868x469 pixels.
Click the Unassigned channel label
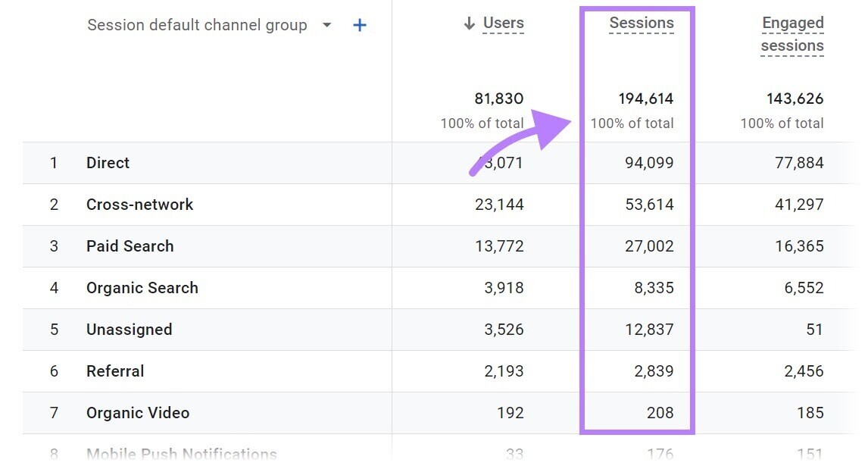(x=129, y=329)
